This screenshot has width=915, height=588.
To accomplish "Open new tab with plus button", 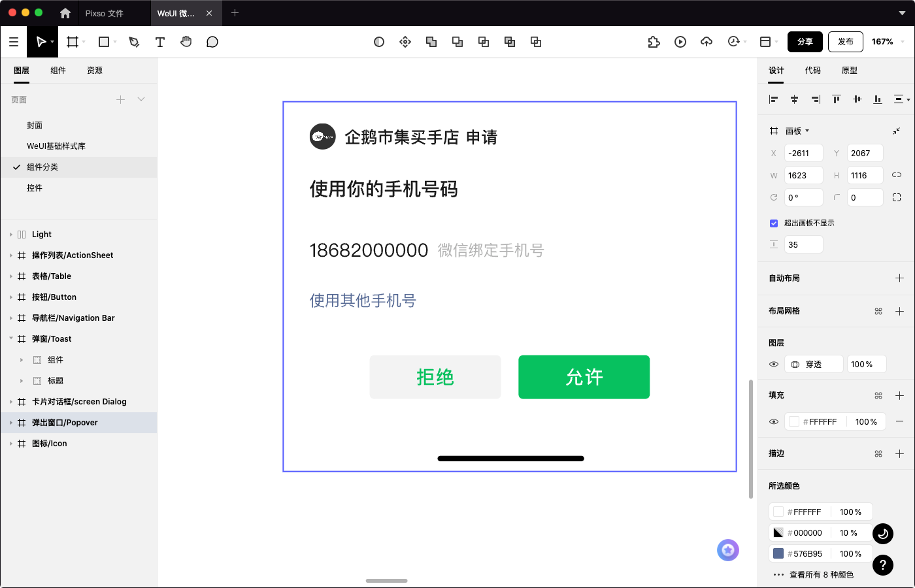I will [x=235, y=13].
